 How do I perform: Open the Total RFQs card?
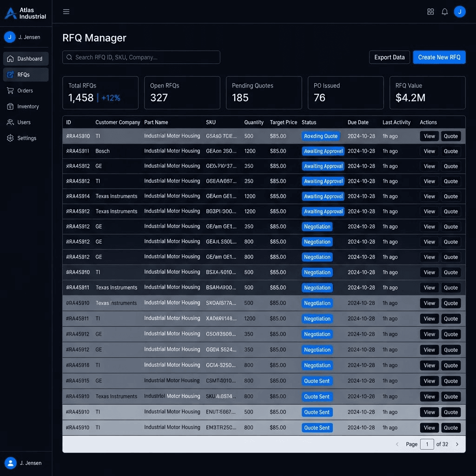(x=100, y=93)
